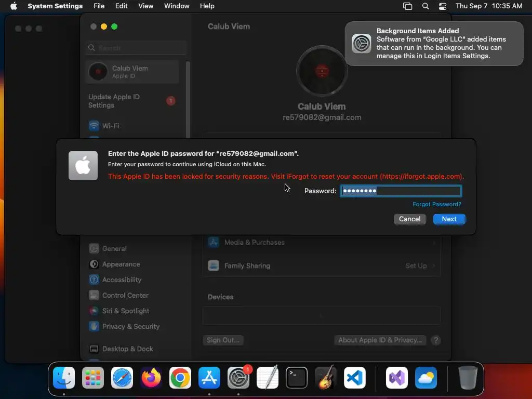This screenshot has width=532, height=399.
Task: Click the Next button
Action: pyautogui.click(x=449, y=219)
